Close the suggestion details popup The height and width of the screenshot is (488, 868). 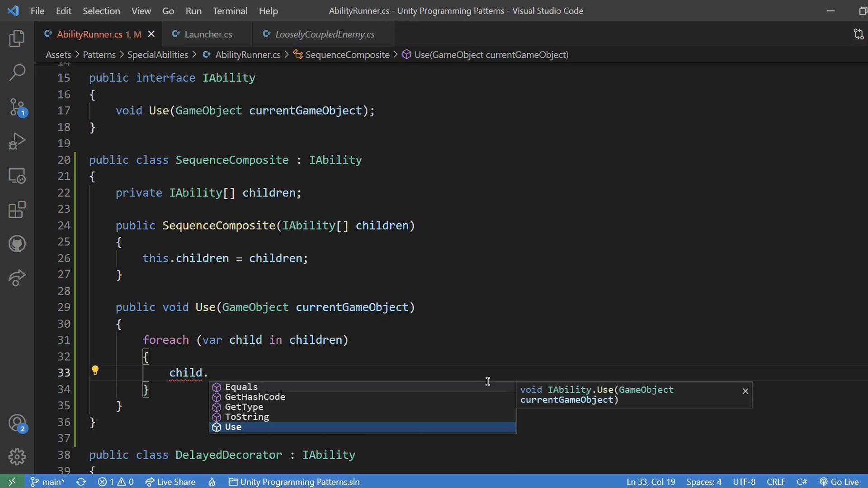click(745, 391)
